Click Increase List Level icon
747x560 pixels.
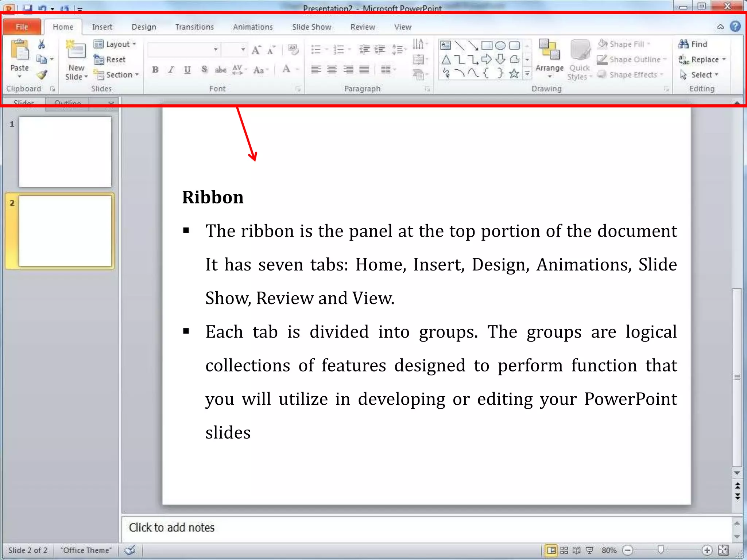tap(380, 50)
